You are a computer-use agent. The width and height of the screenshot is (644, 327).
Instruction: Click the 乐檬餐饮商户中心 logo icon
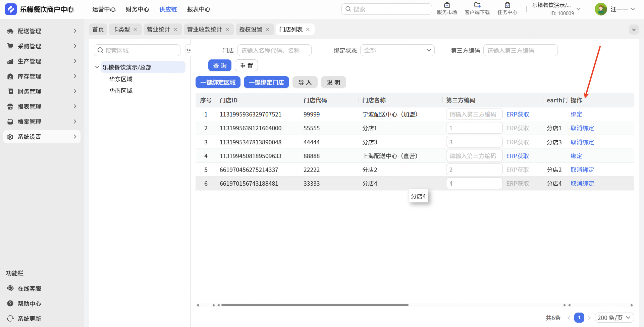click(x=11, y=9)
